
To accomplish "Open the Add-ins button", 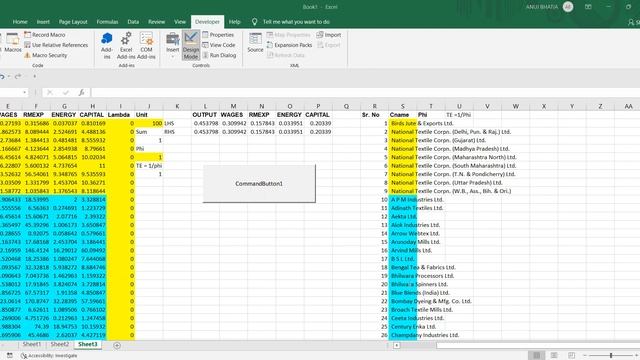I will pos(107,45).
